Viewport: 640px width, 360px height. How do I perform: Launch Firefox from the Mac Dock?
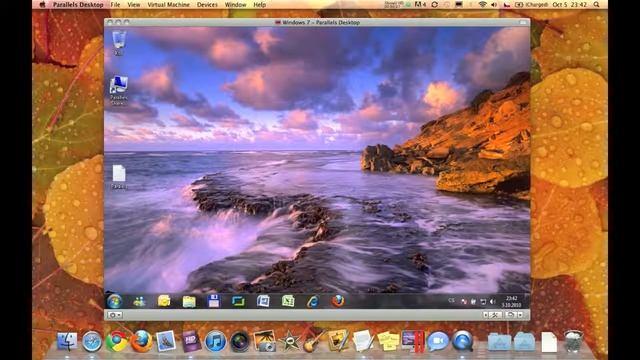141,341
